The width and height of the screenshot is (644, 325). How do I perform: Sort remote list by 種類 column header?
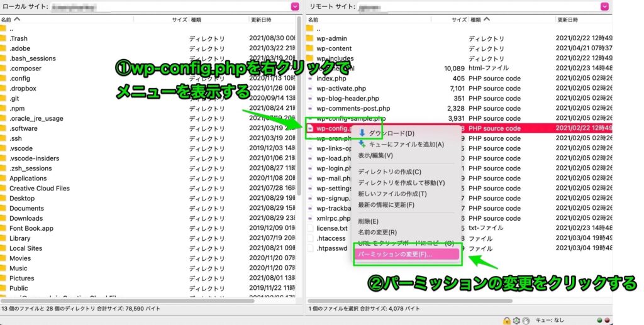pyautogui.click(x=512, y=19)
